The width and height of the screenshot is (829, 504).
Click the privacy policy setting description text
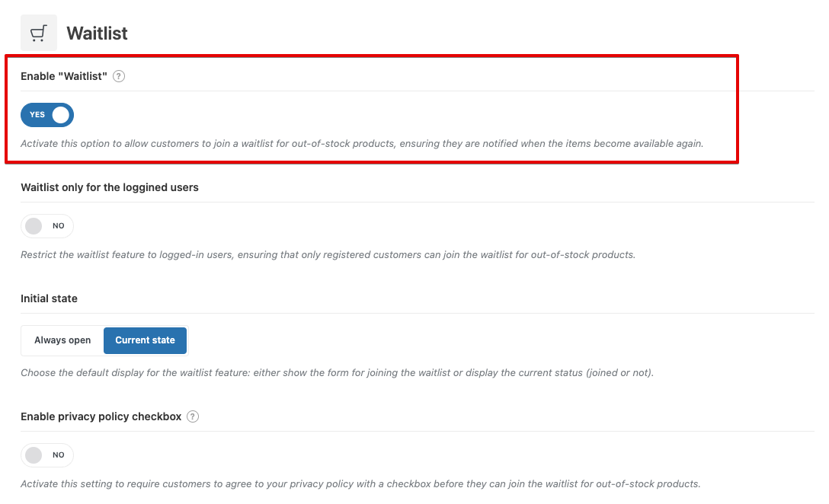[x=360, y=483]
